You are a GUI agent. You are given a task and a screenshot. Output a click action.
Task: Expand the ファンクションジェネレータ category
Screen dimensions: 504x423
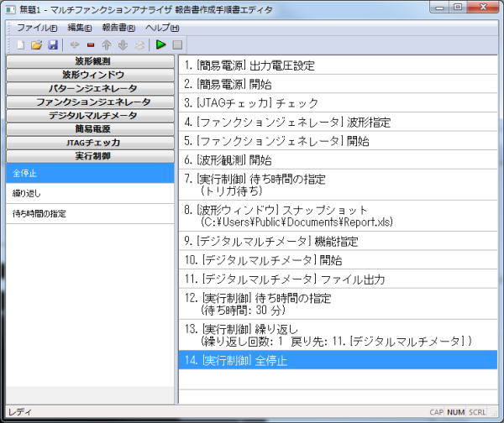click(x=90, y=102)
